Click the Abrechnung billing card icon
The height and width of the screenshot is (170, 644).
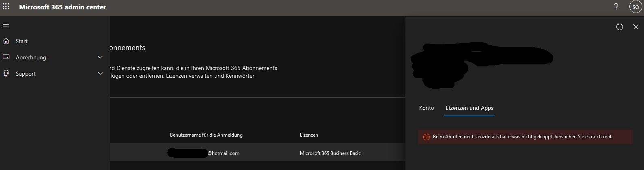point(6,57)
